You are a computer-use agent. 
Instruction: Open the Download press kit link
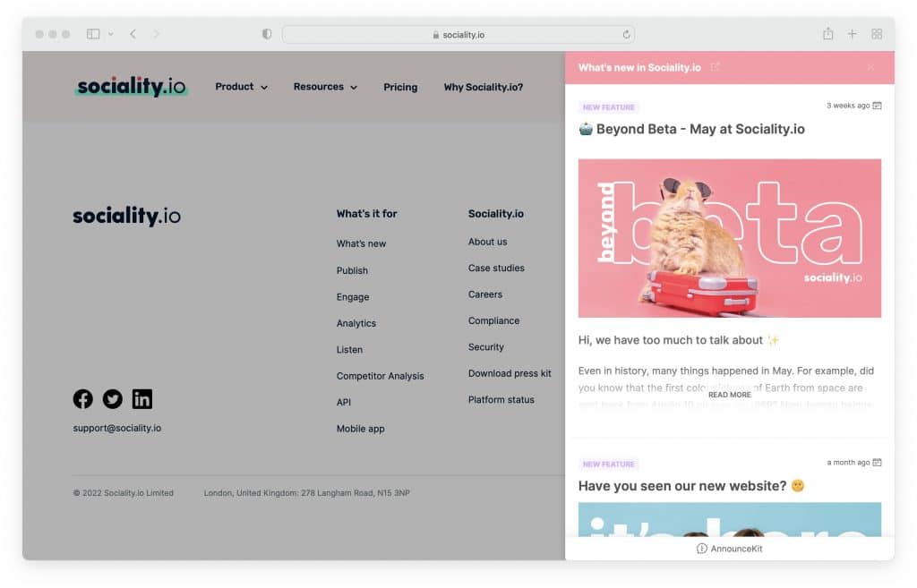tap(510, 373)
